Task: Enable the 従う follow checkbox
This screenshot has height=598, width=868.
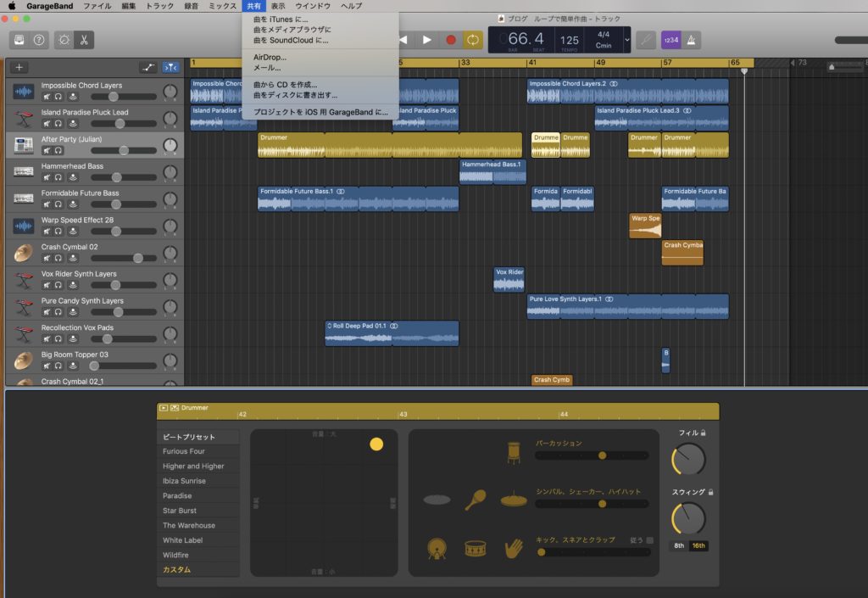Action: [x=650, y=539]
